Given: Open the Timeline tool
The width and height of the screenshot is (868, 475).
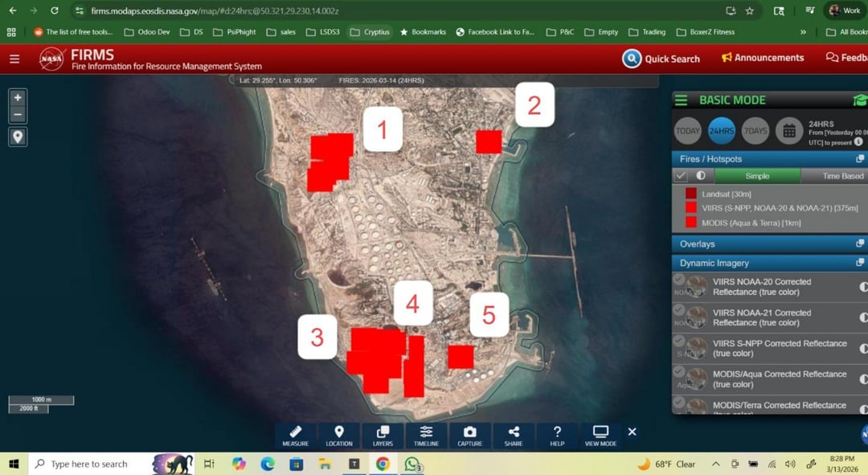Looking at the screenshot, I should click(426, 434).
